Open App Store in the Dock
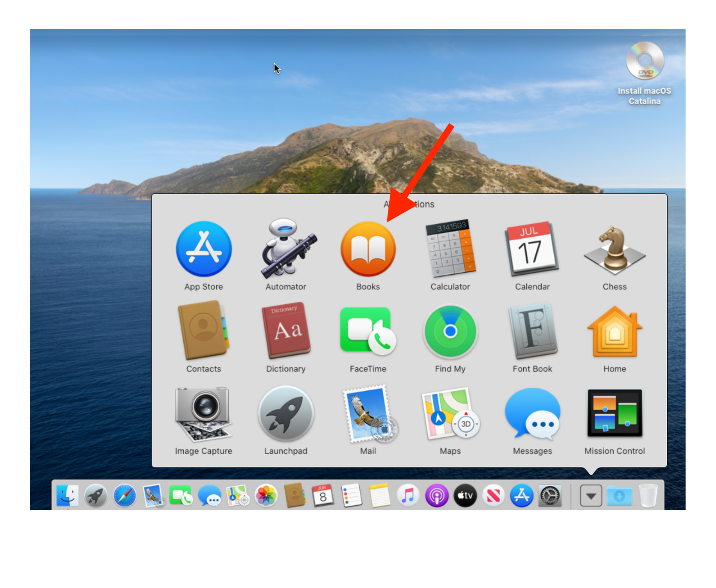Viewport: 716px width, 588px height. coord(522,496)
